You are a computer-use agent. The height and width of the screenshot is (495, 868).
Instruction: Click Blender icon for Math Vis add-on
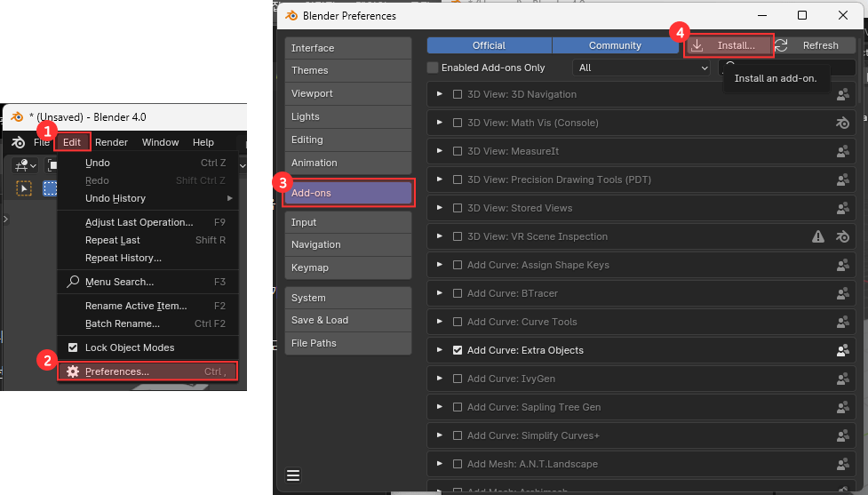[842, 123]
